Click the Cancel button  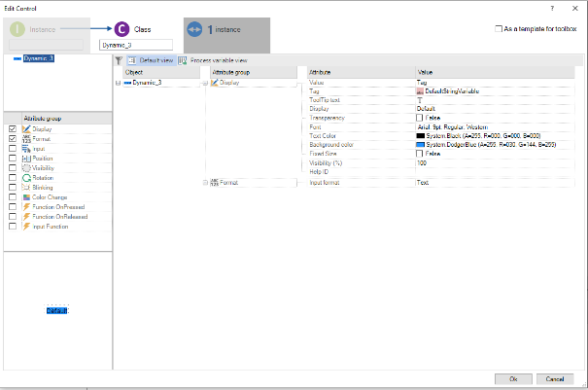[x=555, y=379]
